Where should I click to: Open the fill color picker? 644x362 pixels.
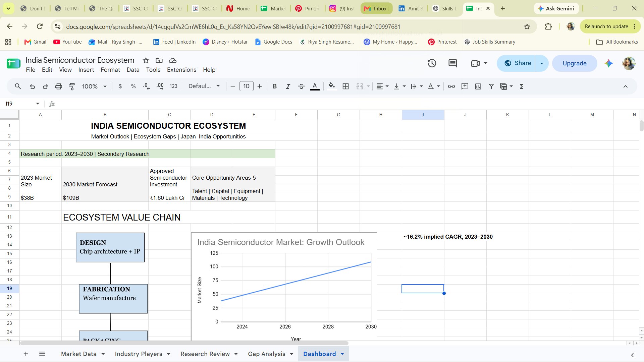click(x=332, y=86)
